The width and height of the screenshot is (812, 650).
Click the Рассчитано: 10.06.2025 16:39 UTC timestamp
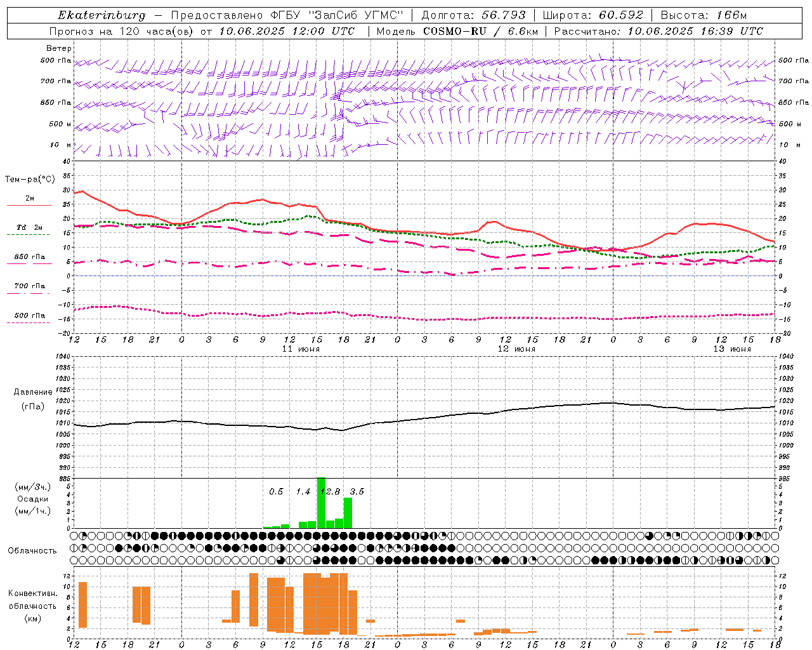pyautogui.click(x=658, y=31)
